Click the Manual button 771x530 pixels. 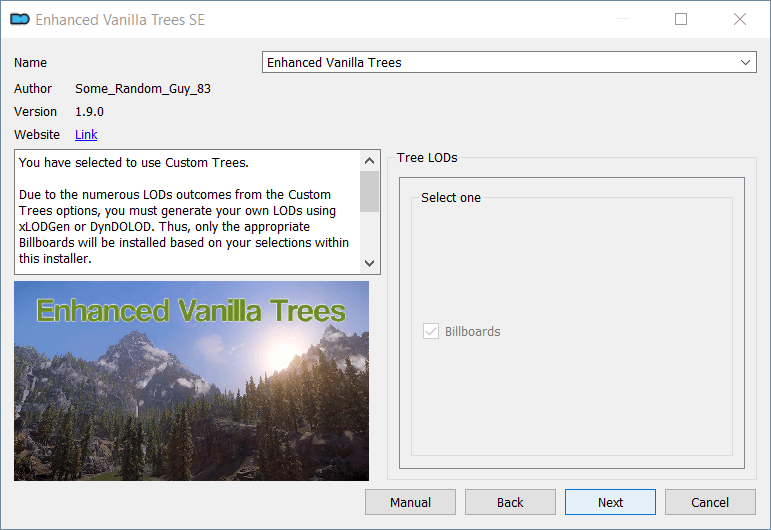coord(410,502)
